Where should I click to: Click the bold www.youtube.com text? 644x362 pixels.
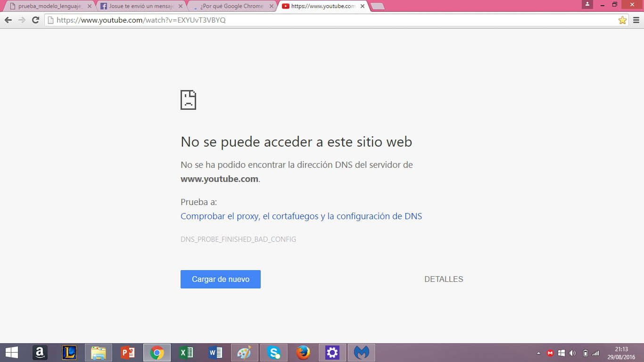(219, 179)
